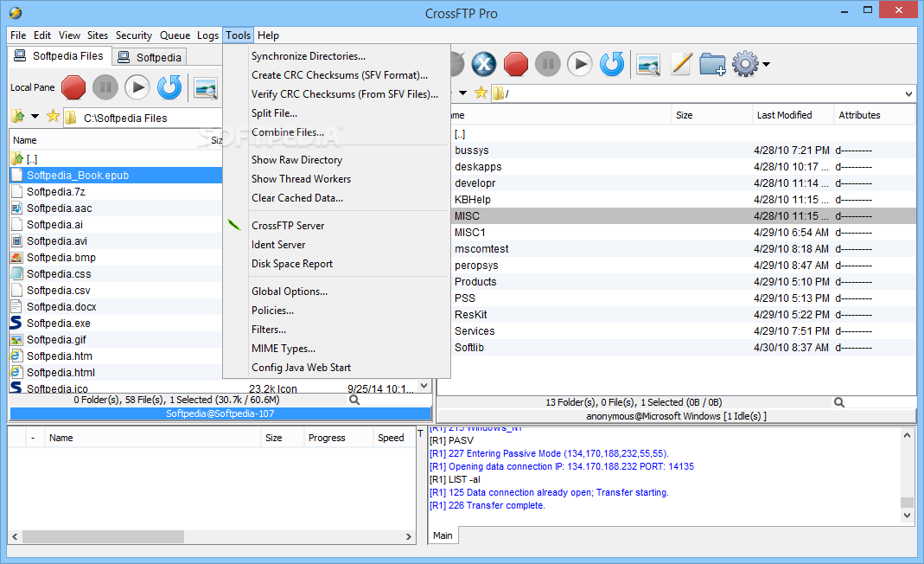Image resolution: width=924 pixels, height=564 pixels.
Task: Open remote pane image view icon
Action: pos(648,64)
